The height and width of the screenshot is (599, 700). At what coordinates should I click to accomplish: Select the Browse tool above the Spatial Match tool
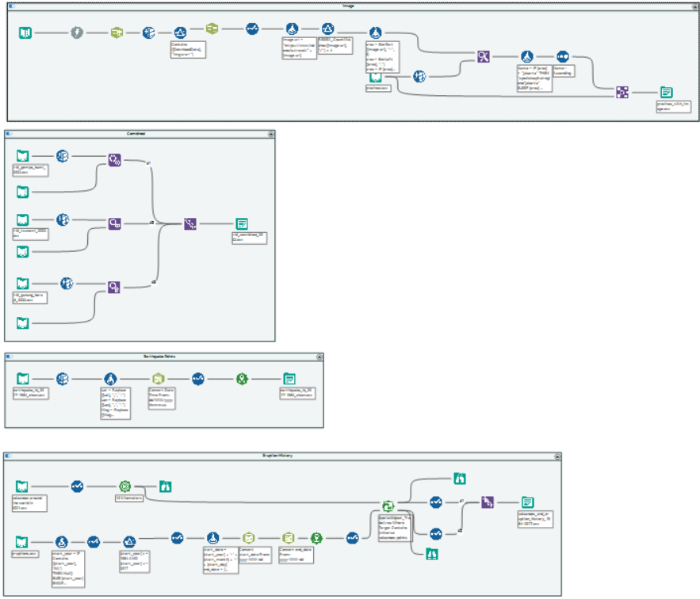pyautogui.click(x=460, y=479)
